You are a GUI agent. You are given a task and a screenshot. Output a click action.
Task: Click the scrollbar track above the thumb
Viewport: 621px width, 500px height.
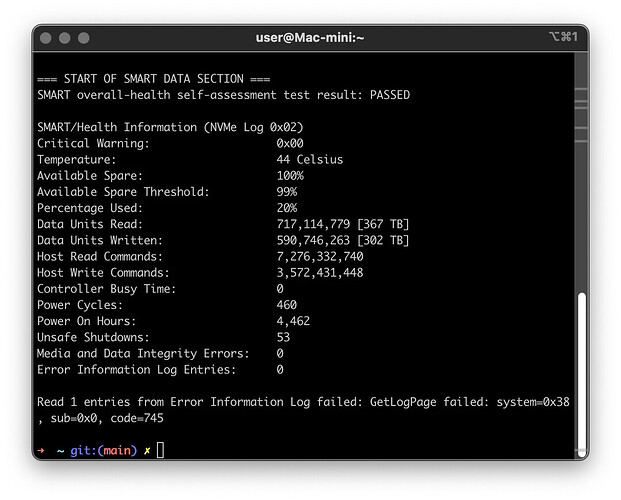pyautogui.click(x=581, y=172)
